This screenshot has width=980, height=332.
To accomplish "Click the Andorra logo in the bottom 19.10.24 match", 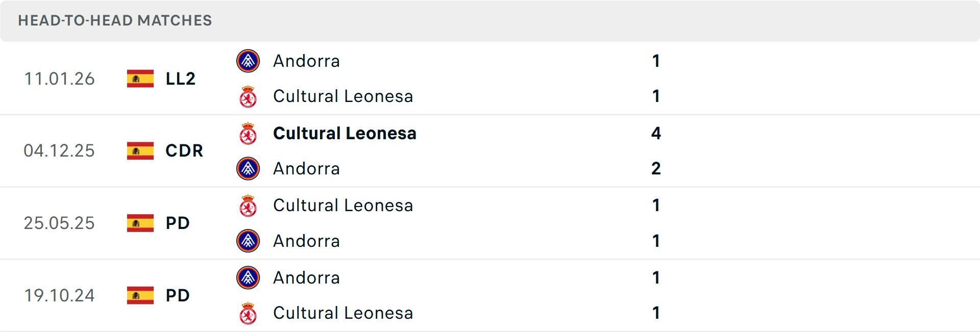I will (249, 278).
